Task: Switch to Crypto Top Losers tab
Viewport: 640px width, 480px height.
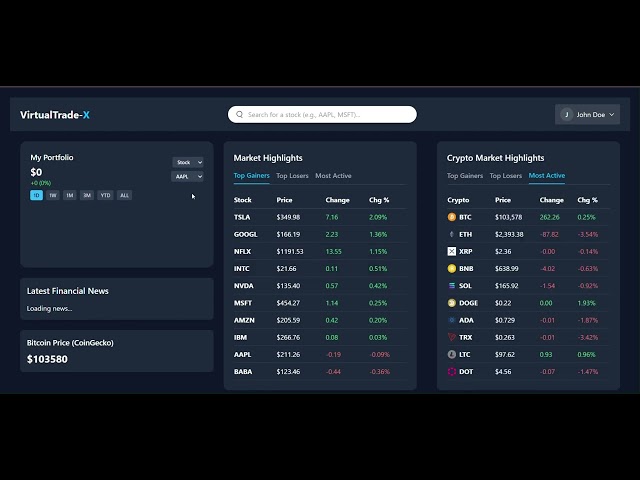Action: pyautogui.click(x=506, y=176)
